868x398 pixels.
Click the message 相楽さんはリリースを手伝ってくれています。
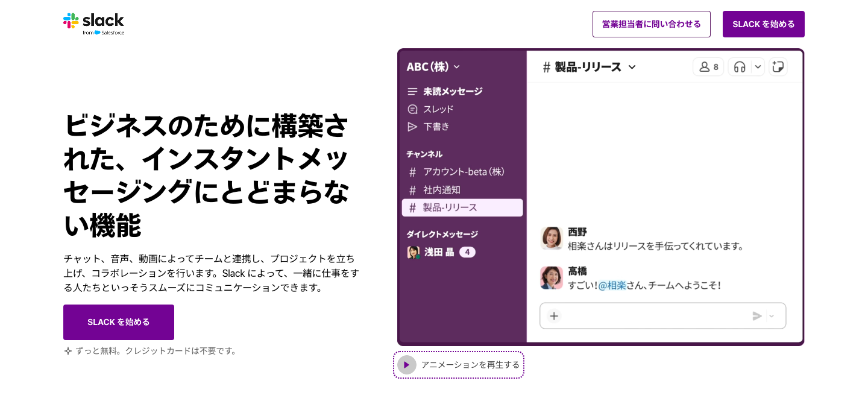pos(656,246)
